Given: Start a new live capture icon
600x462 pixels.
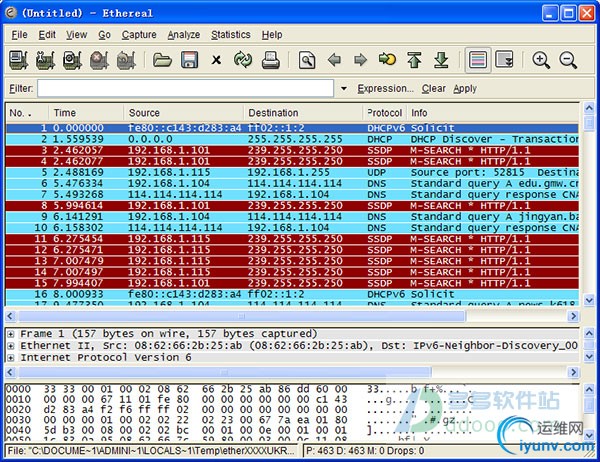Looking at the screenshot, I should click(x=72, y=60).
